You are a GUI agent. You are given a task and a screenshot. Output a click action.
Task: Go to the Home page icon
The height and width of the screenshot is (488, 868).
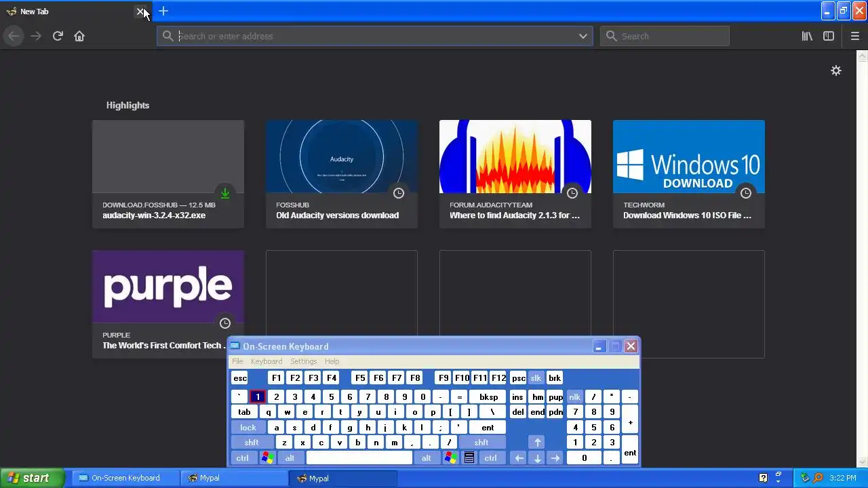click(x=79, y=36)
